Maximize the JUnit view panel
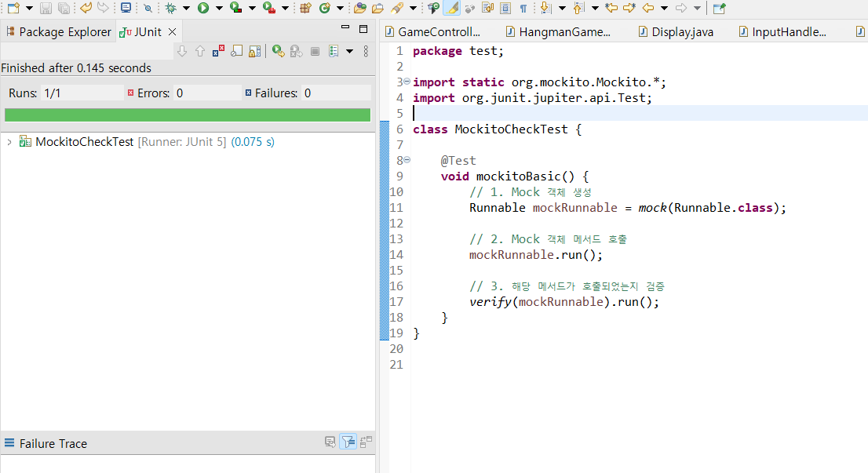The height and width of the screenshot is (473, 868). [363, 29]
